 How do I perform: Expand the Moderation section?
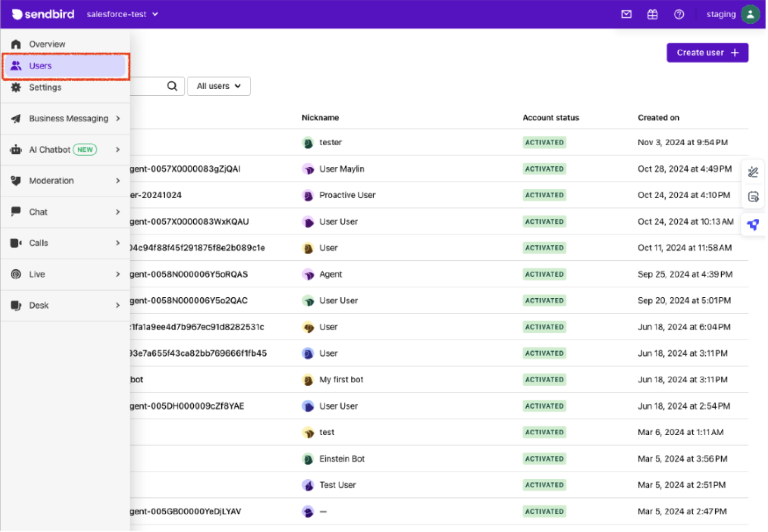65,181
